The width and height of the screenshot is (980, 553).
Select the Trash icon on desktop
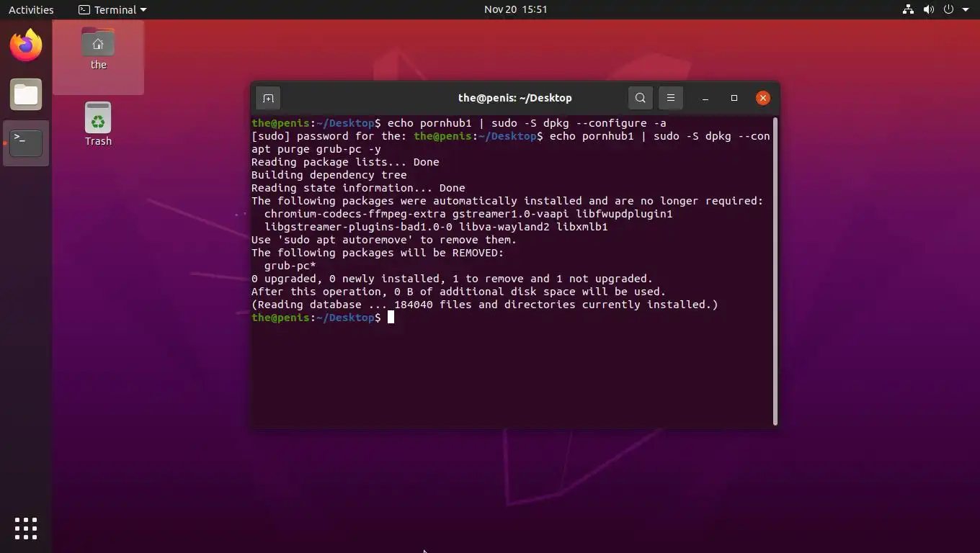point(98,124)
